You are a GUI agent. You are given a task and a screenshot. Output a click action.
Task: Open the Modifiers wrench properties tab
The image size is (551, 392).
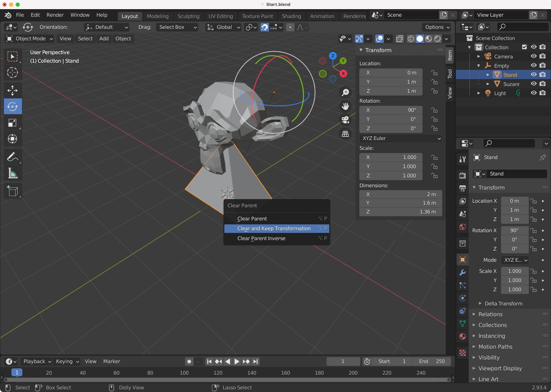pos(462,272)
